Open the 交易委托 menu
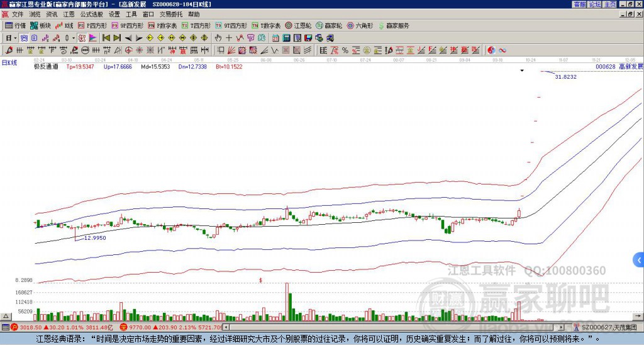The height and width of the screenshot is (345, 644). pyautogui.click(x=171, y=14)
